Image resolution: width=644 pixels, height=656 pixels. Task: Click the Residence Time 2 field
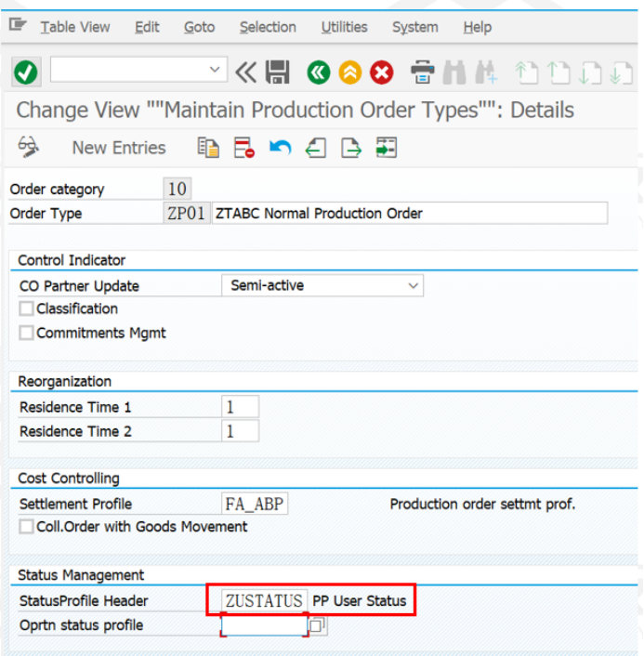click(240, 431)
